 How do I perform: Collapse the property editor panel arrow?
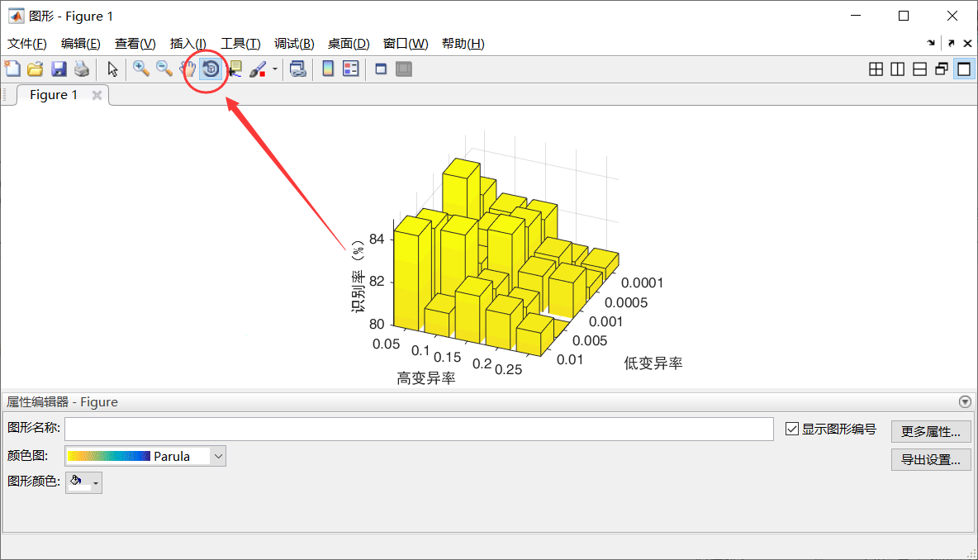point(965,401)
